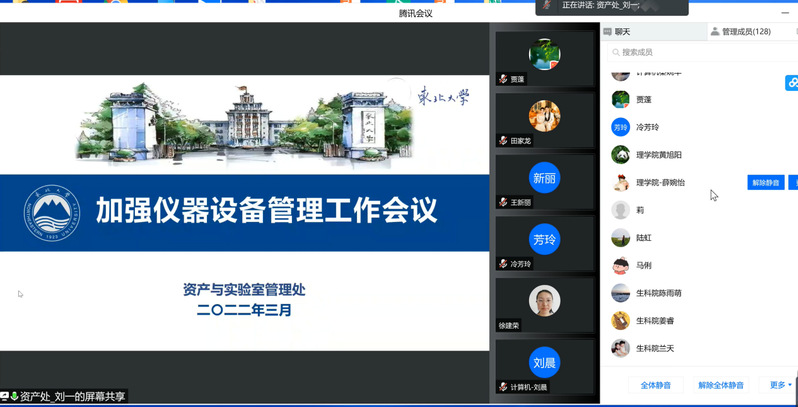Open the 聊天 chat tab
The height and width of the screenshot is (407, 798).
[x=654, y=32]
